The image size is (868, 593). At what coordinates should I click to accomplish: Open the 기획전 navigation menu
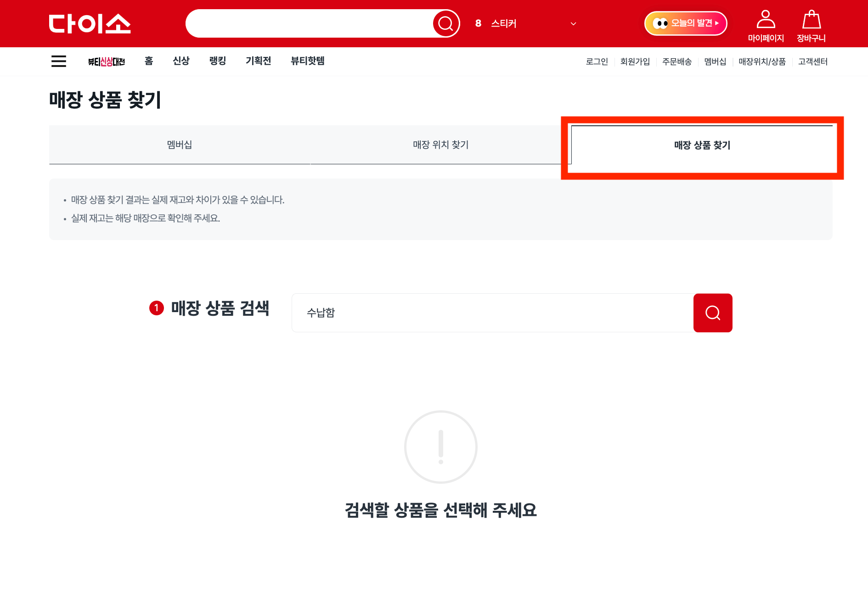(258, 61)
